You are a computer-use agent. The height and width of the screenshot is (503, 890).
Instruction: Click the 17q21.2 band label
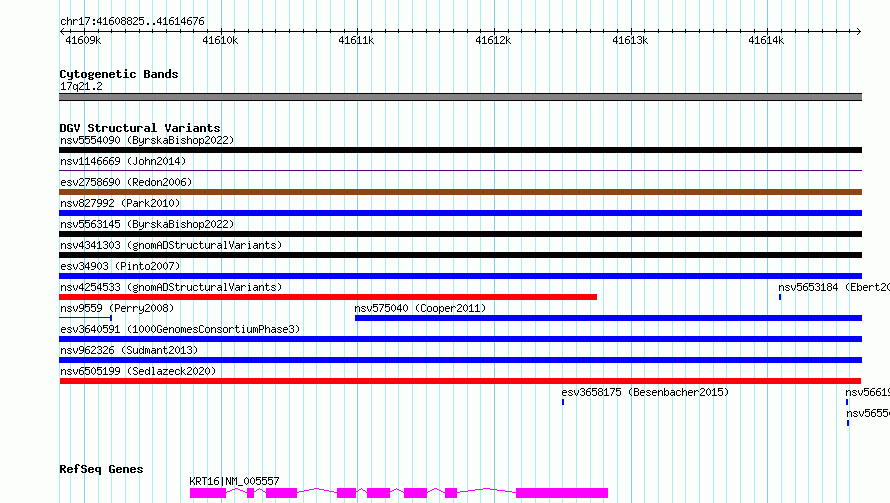(x=81, y=86)
